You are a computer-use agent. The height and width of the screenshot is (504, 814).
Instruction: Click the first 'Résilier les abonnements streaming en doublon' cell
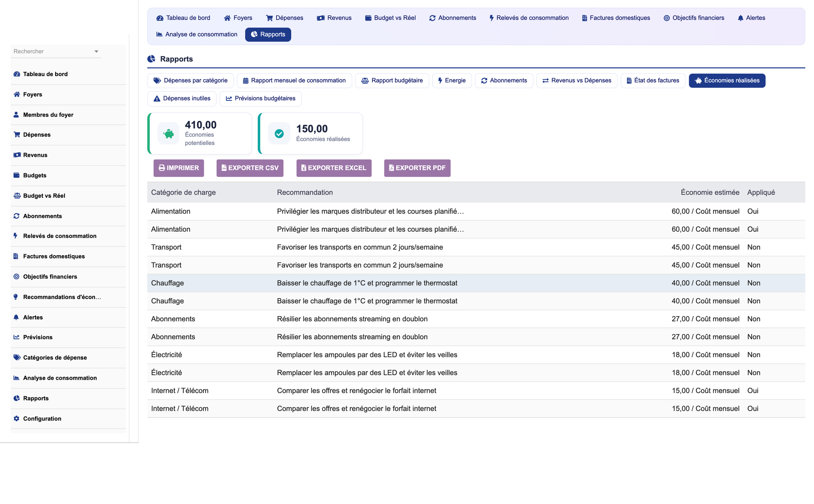352,319
